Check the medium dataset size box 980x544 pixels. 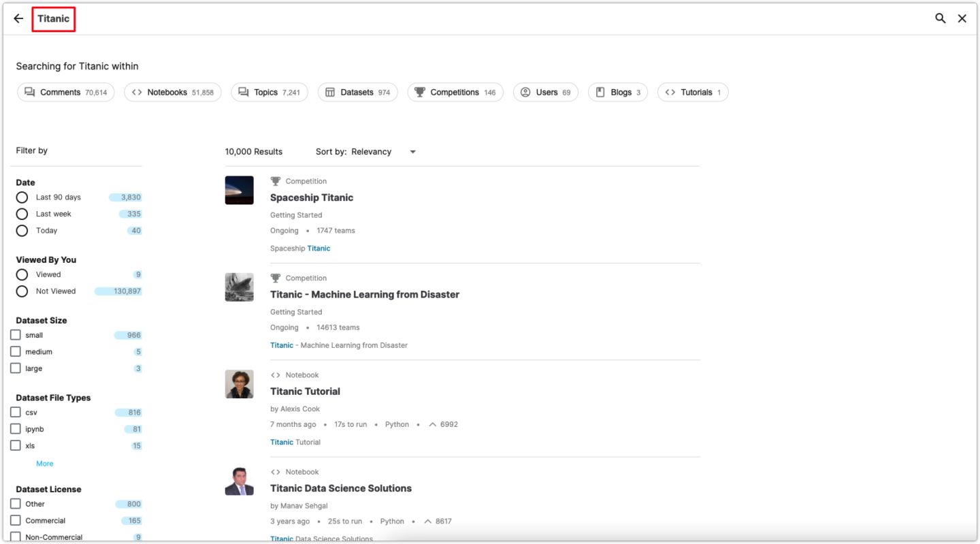[16, 352]
